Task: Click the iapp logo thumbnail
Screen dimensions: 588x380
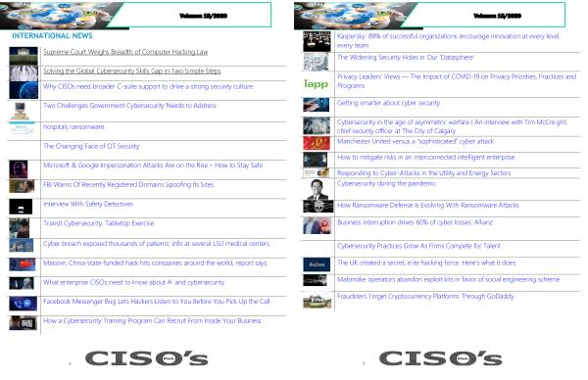Action: coord(317,84)
